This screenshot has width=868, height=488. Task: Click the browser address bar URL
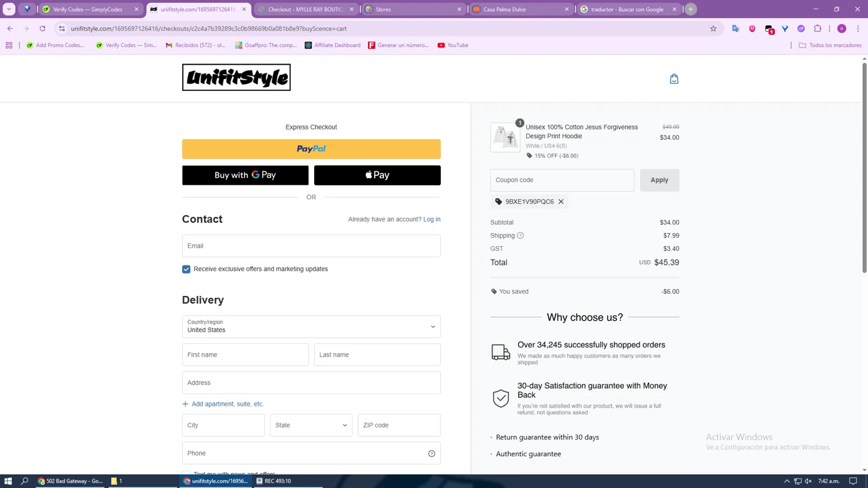pyautogui.click(x=209, y=28)
